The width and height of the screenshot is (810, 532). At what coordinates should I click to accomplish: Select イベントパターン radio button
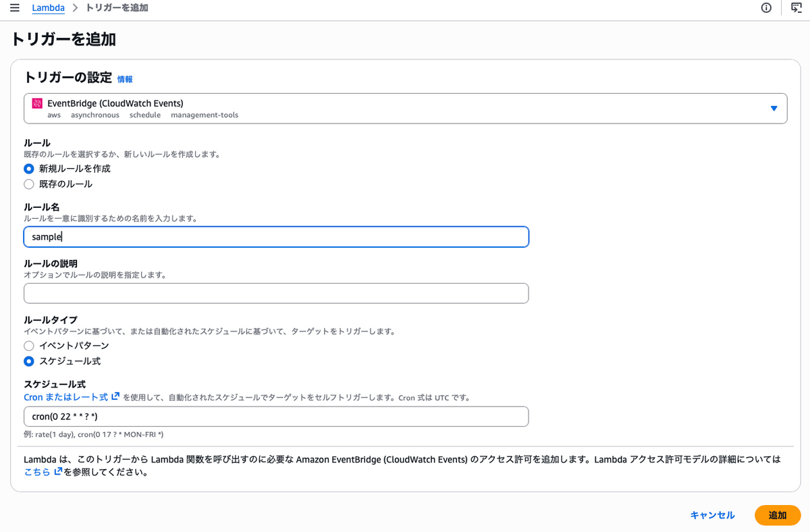29,346
